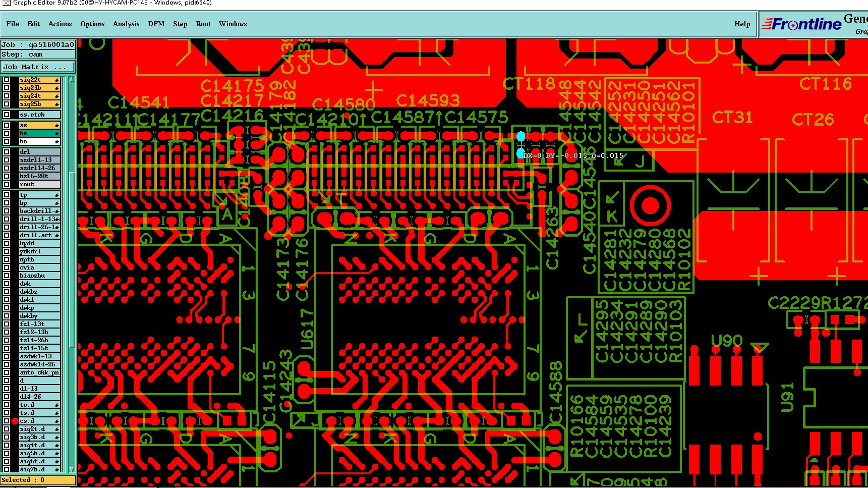
Task: Click the red display color dot of cs.d
Action: coord(15,421)
